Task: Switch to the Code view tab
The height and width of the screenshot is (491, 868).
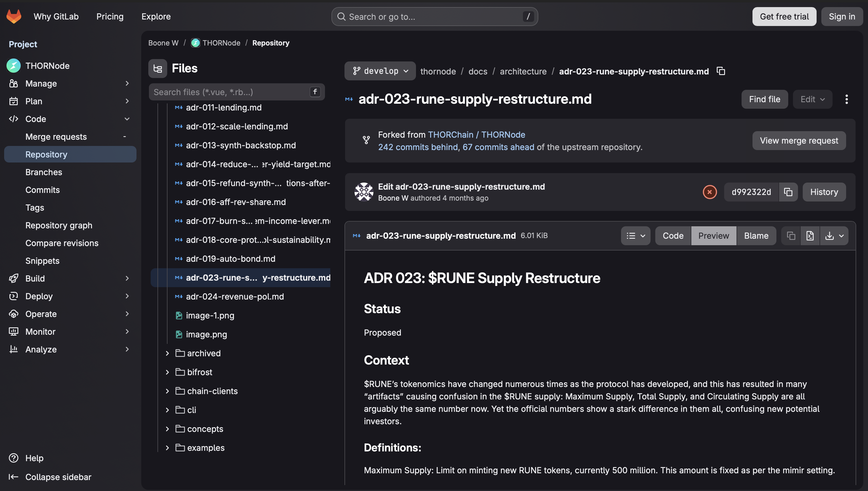Action: 673,236
